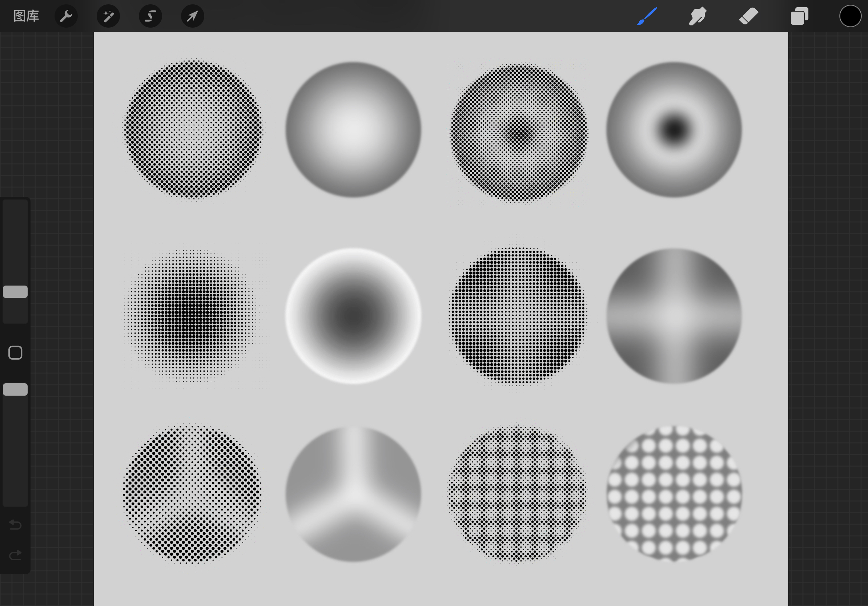Select the Brush paint tool
Screen dimensions: 868x606
647,16
